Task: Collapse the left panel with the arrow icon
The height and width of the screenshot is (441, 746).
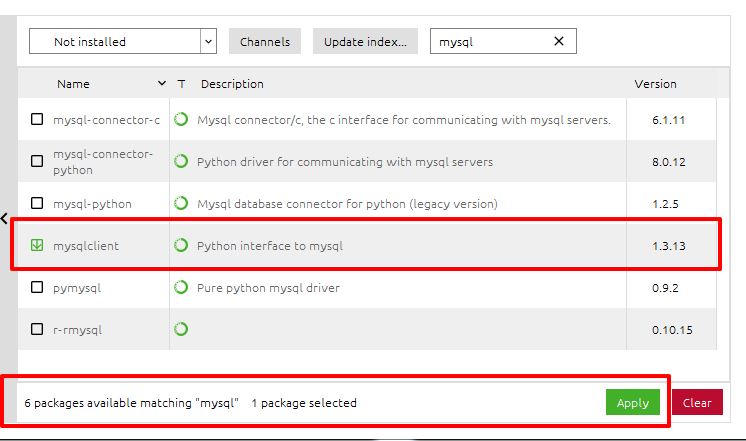Action: [x=4, y=218]
